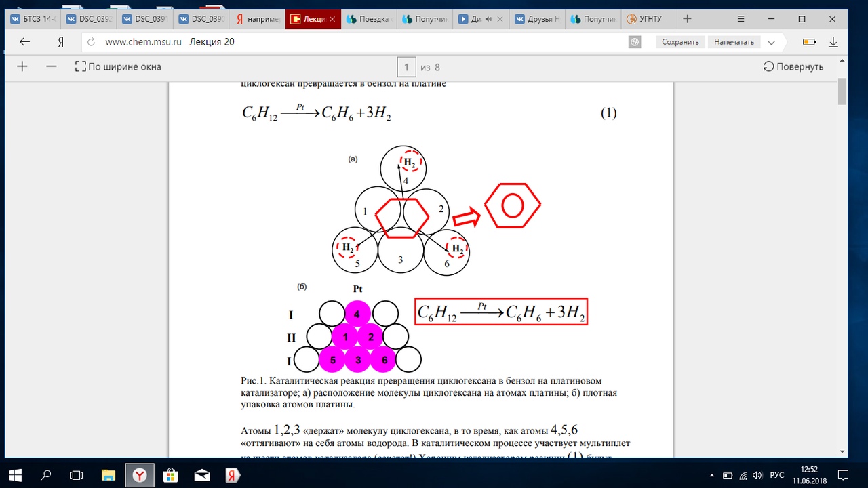
Task: Expand the dropdown arrow next to Напечатать
Action: coord(771,42)
